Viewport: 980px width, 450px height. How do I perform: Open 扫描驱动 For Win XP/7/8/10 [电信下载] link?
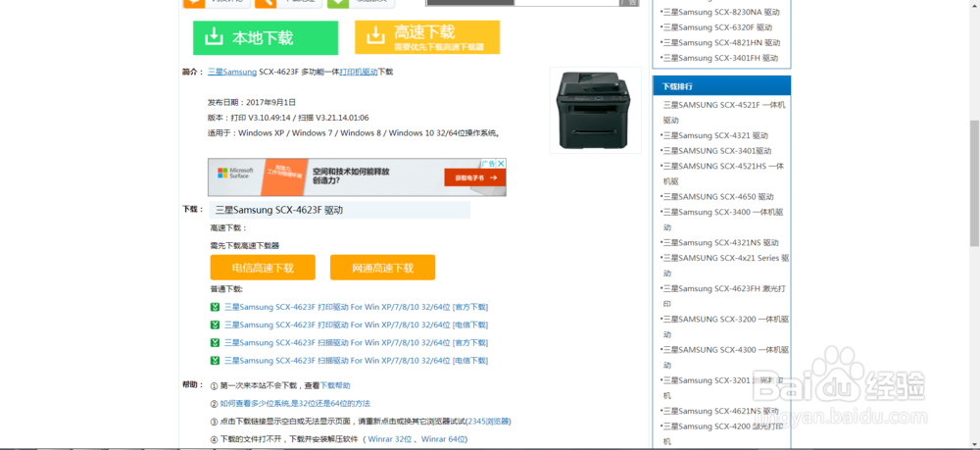click(357, 361)
